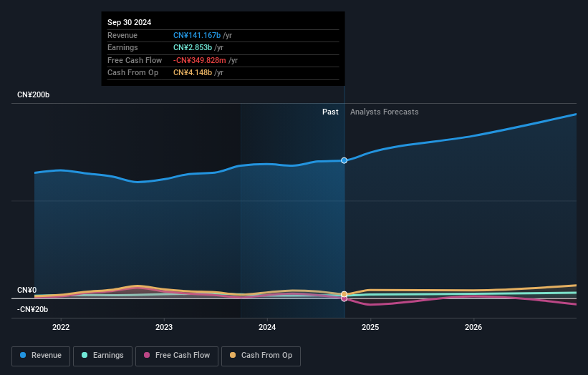Click the pink Free Cash Flow data point
The image size is (588, 375).
[x=344, y=299]
